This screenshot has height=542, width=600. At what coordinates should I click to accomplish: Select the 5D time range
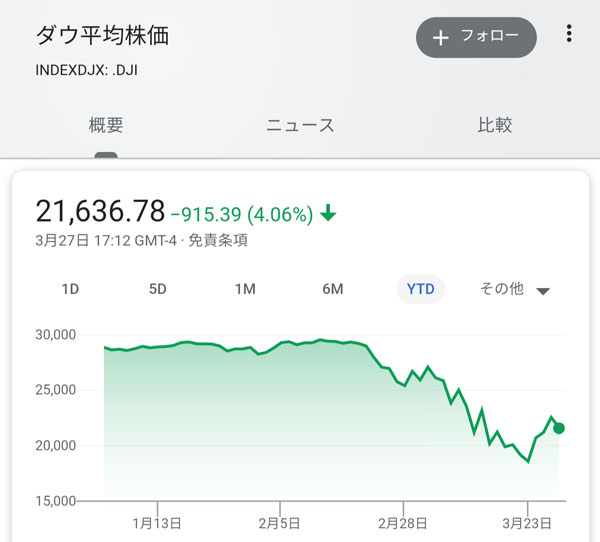pos(157,289)
